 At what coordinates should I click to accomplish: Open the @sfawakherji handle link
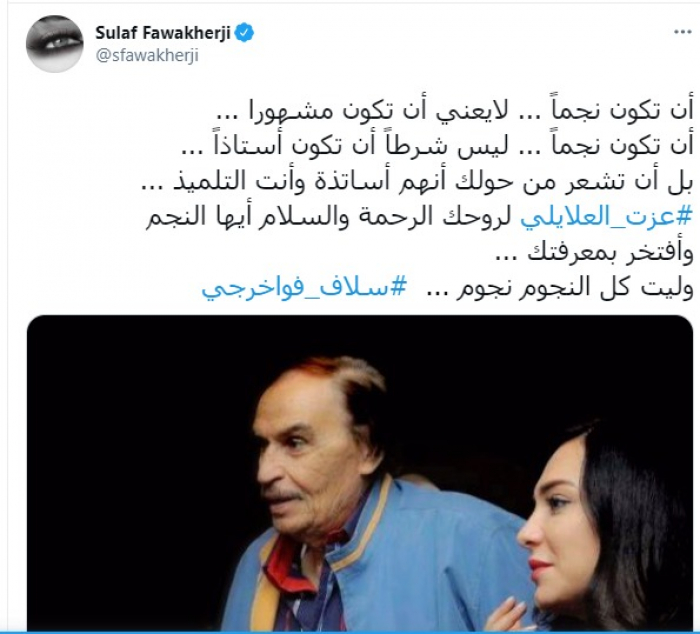(x=147, y=56)
